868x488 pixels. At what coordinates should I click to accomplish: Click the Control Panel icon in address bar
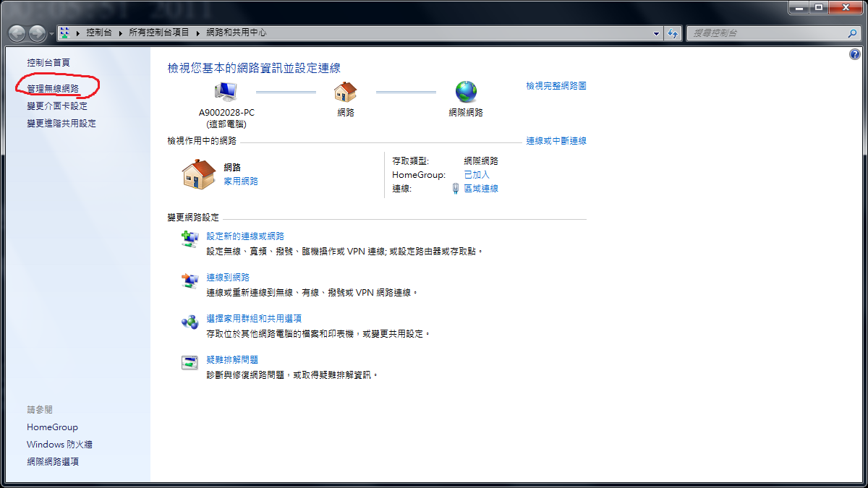click(65, 33)
